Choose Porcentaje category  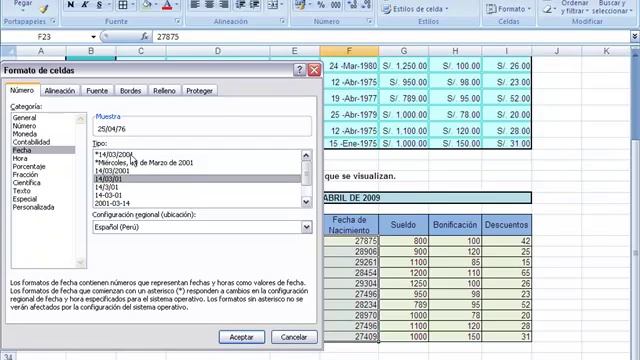click(x=29, y=167)
